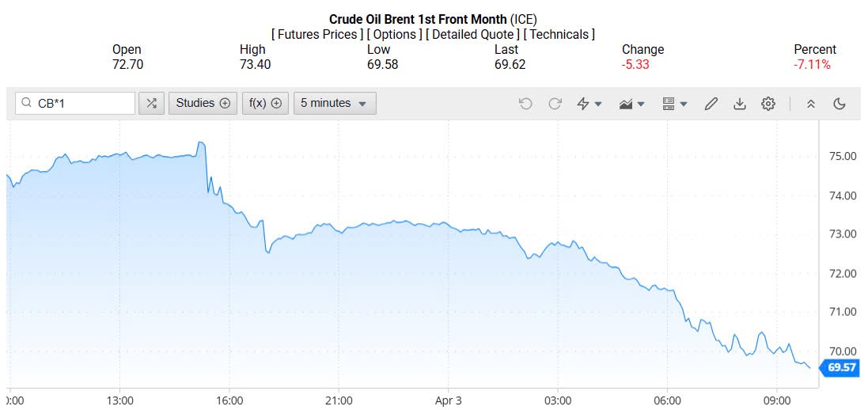
Task: Open the Detailed Quote link
Action: point(472,34)
